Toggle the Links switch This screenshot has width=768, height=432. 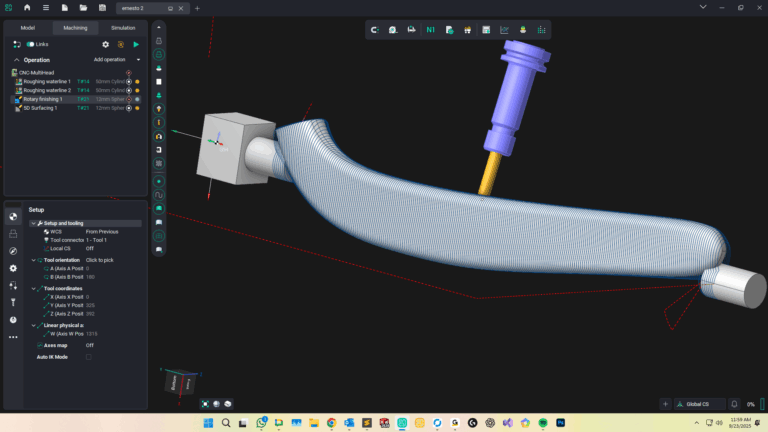coord(31,44)
